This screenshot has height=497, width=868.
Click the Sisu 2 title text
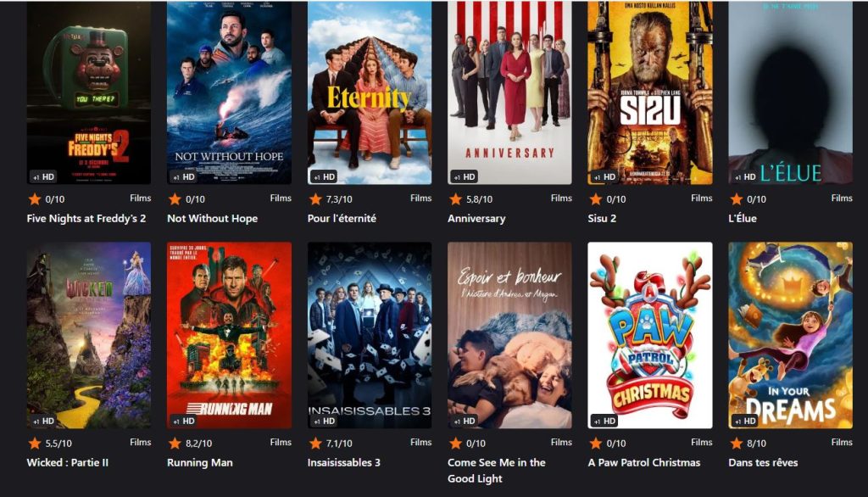click(602, 218)
